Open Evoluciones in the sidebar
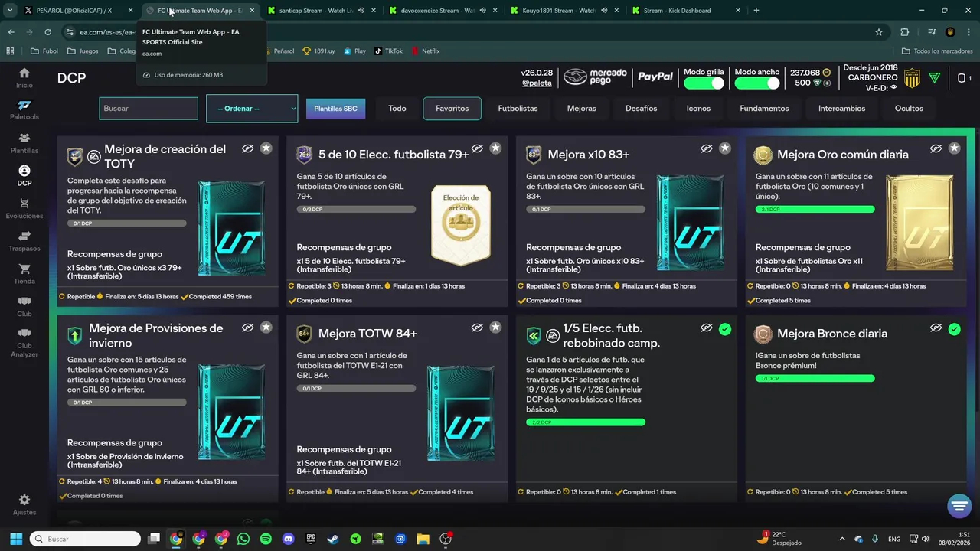 tap(24, 209)
